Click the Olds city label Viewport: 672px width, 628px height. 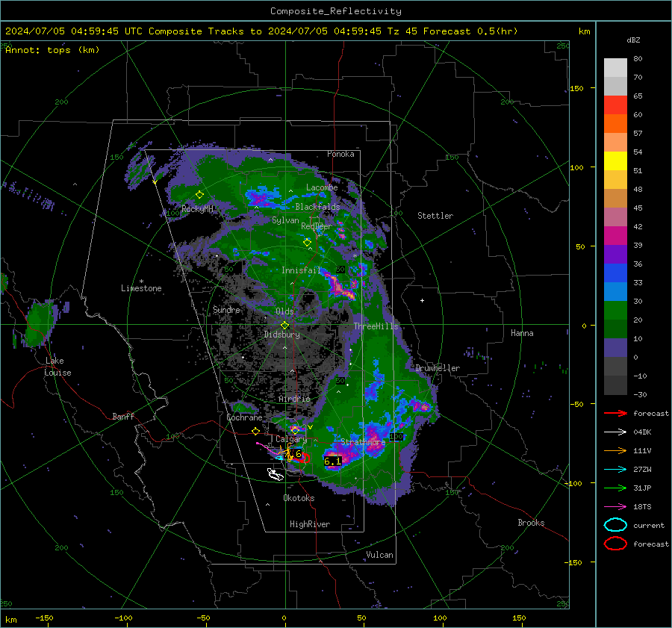pyautogui.click(x=284, y=311)
